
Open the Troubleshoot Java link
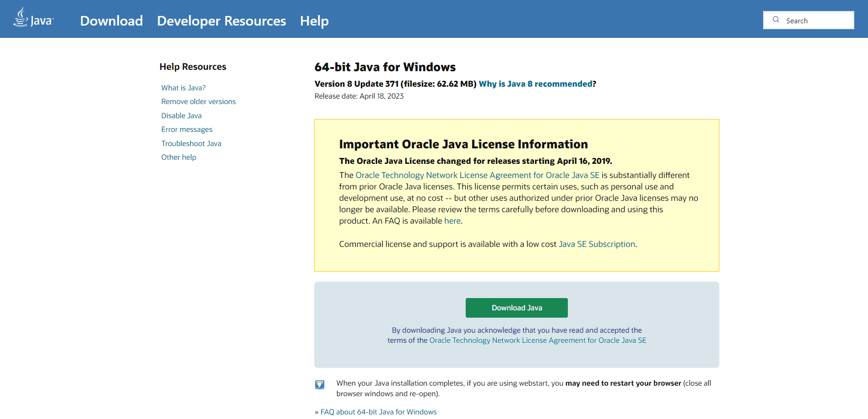191,143
